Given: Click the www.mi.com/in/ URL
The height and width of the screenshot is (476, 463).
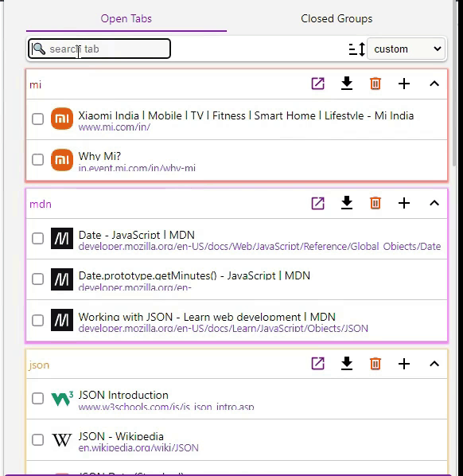Looking at the screenshot, I should (114, 127).
